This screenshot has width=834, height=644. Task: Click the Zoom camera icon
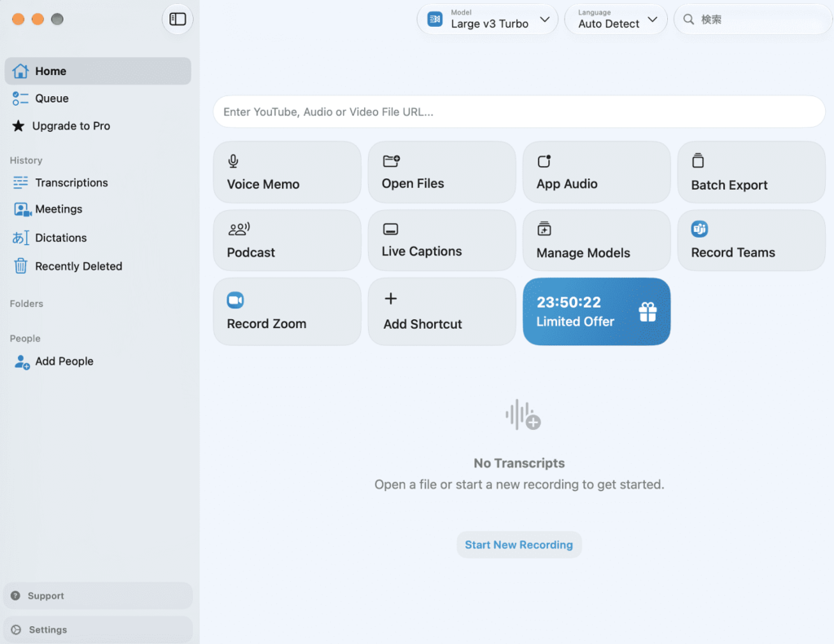coord(235,300)
